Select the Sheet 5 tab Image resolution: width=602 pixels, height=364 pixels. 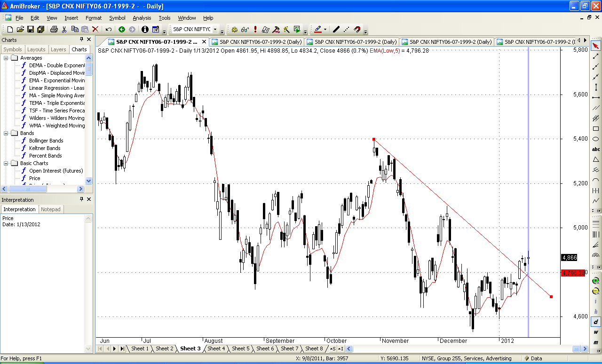[x=240, y=348]
